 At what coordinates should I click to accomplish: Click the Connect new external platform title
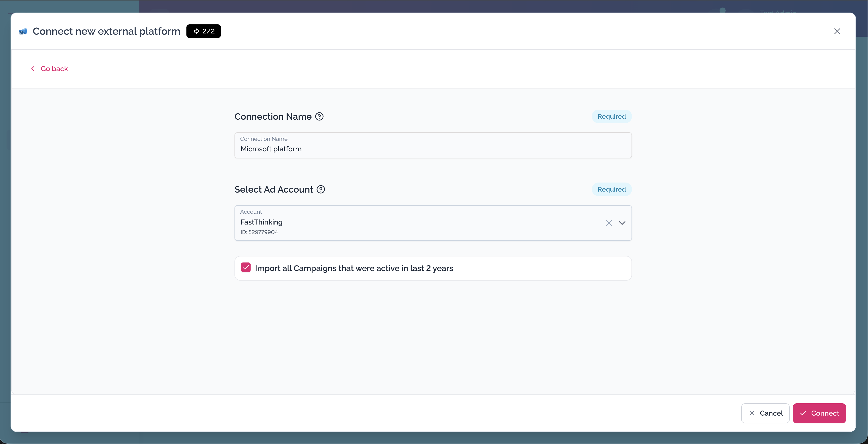click(106, 31)
